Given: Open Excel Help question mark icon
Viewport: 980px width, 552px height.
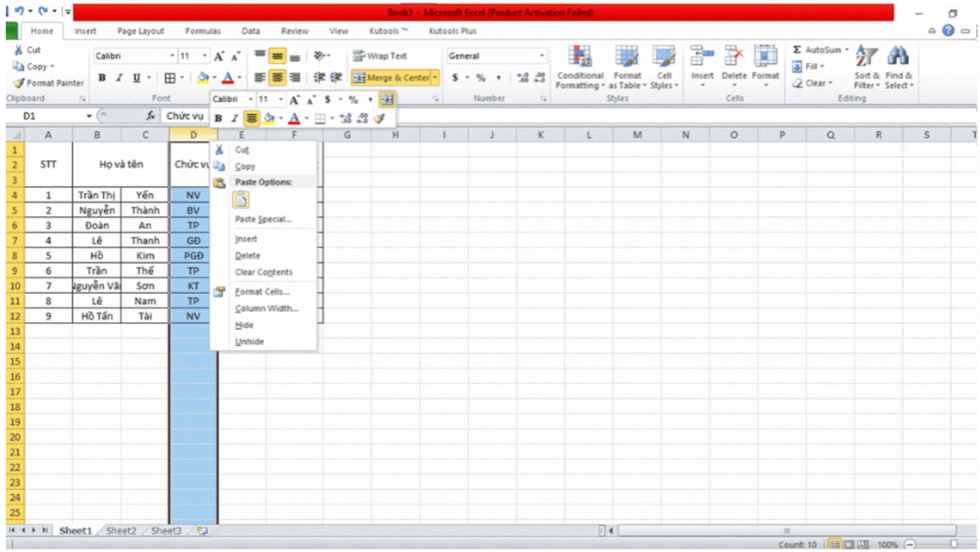Looking at the screenshot, I should (x=948, y=31).
